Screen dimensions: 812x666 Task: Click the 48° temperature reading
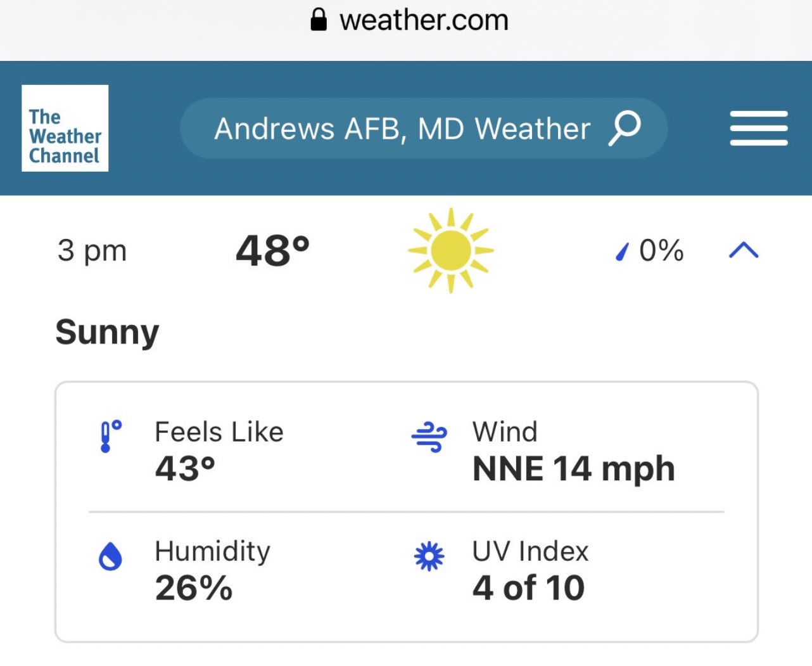coord(272,250)
